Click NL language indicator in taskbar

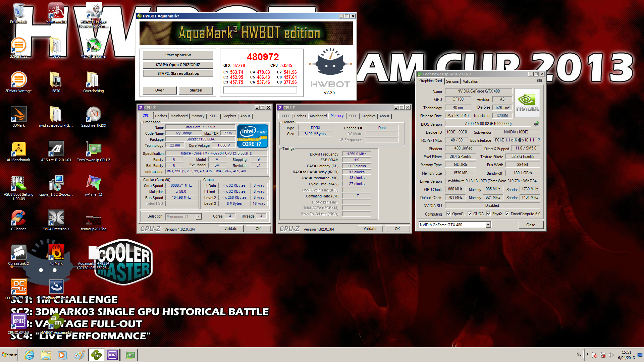[x=579, y=354]
